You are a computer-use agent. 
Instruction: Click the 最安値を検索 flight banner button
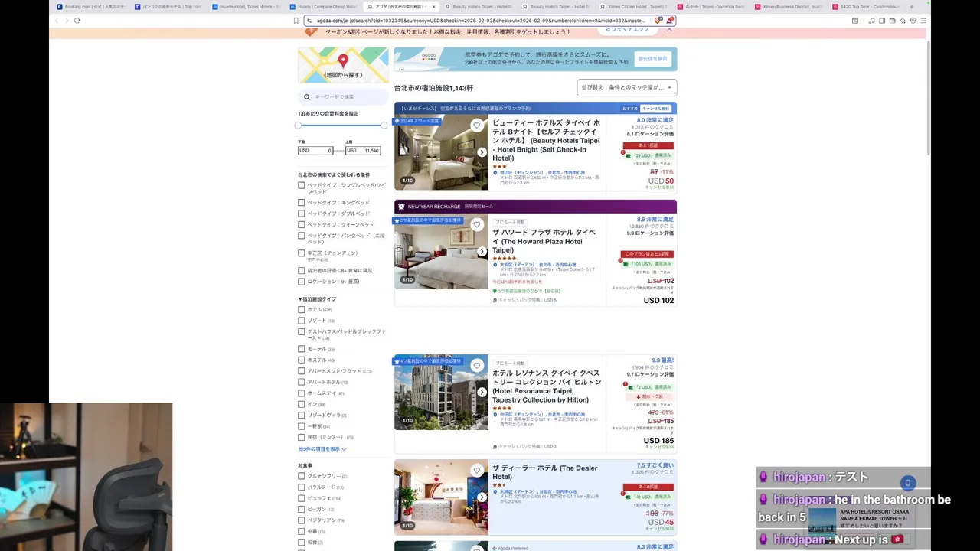coord(653,59)
